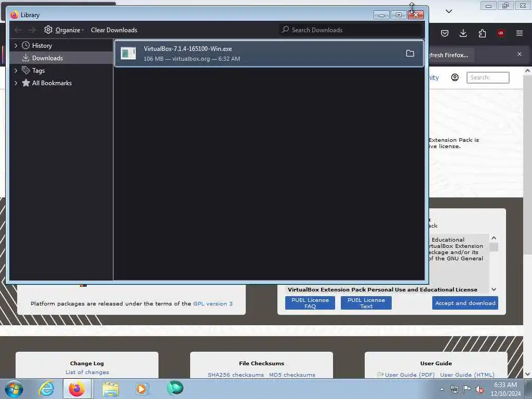Launch Internet Explorer from taskbar
The image size is (532, 399).
46,389
